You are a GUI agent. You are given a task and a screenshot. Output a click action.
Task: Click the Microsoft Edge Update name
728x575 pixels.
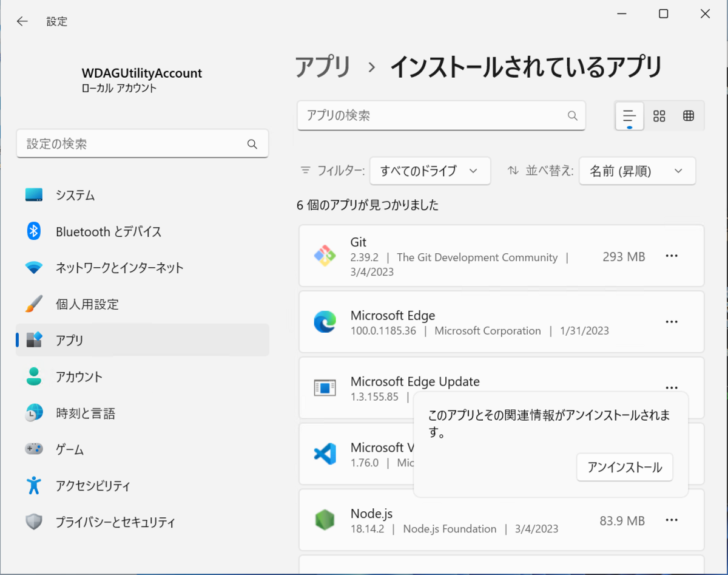pyautogui.click(x=415, y=381)
